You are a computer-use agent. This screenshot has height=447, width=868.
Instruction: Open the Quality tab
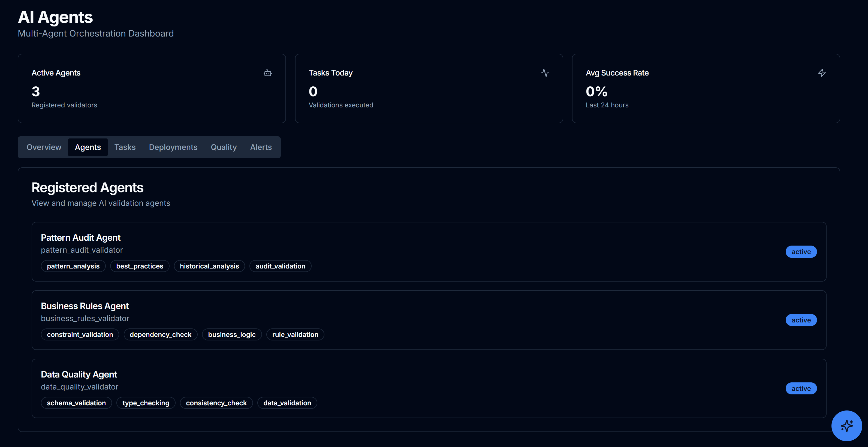(x=223, y=147)
